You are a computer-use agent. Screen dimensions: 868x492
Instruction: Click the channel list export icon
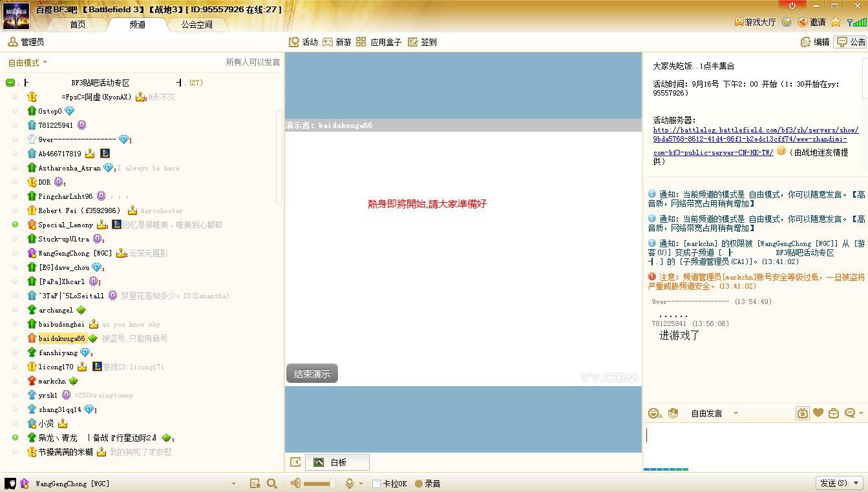(x=255, y=484)
